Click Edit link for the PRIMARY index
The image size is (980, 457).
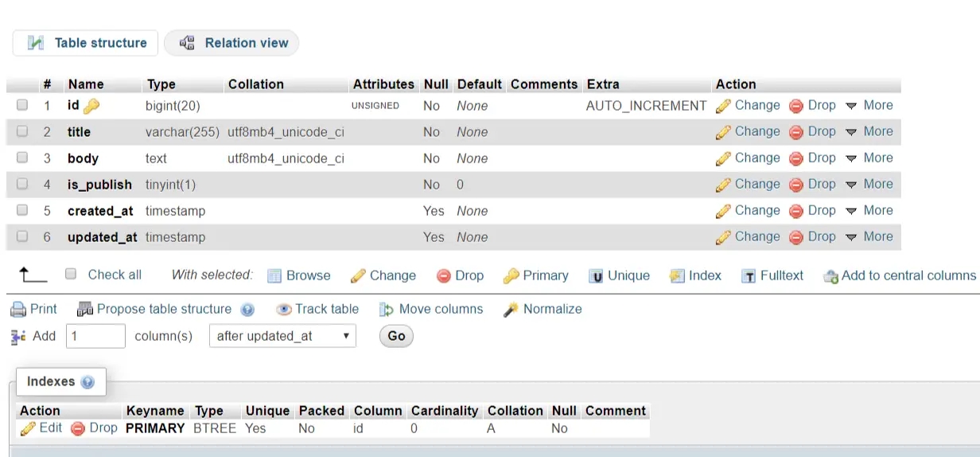tap(41, 428)
